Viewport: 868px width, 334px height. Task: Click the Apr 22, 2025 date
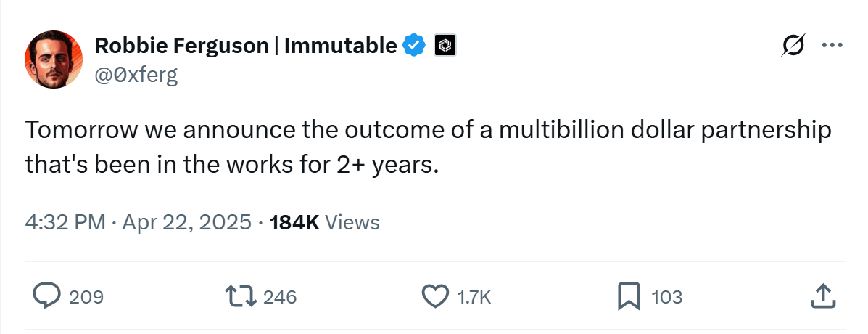(x=186, y=222)
